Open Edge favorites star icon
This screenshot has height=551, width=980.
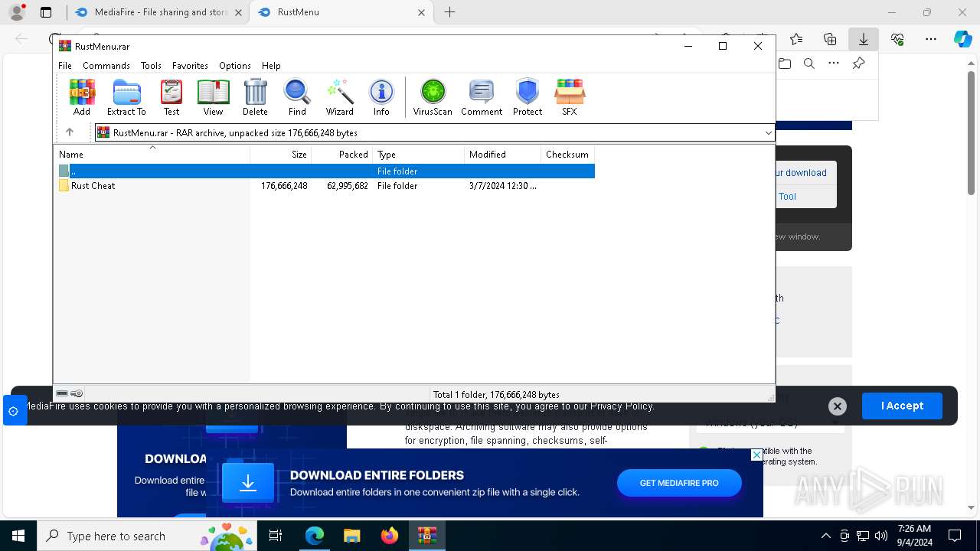coord(796,39)
